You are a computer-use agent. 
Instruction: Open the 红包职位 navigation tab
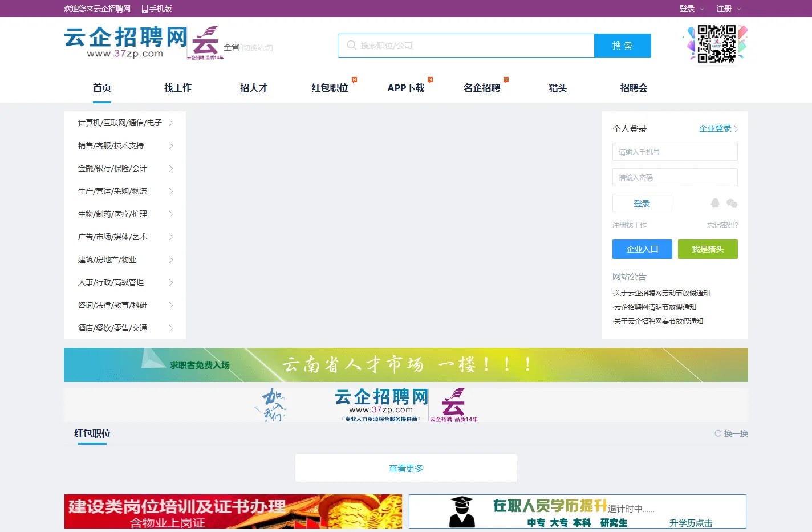pos(330,88)
